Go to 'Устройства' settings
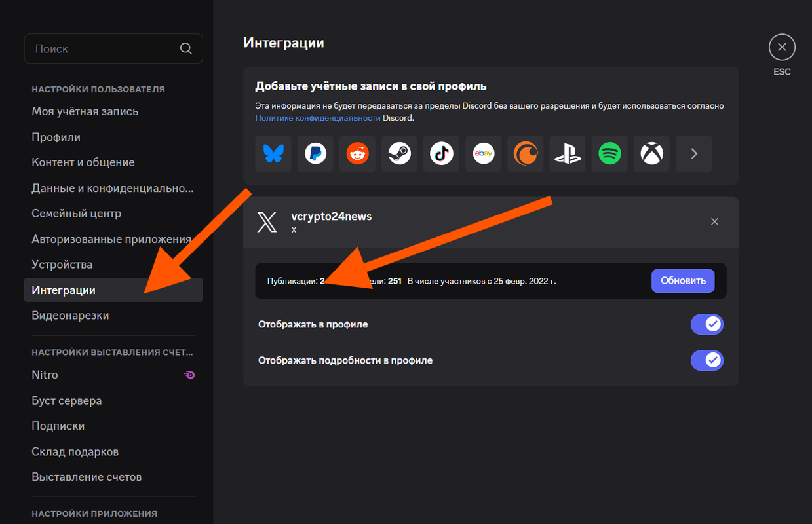The height and width of the screenshot is (524, 812). pos(113,265)
